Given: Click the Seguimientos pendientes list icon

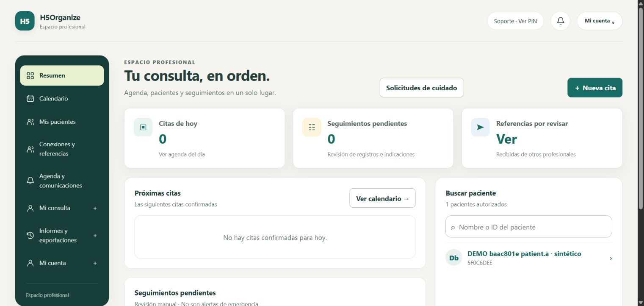Looking at the screenshot, I should (312, 127).
